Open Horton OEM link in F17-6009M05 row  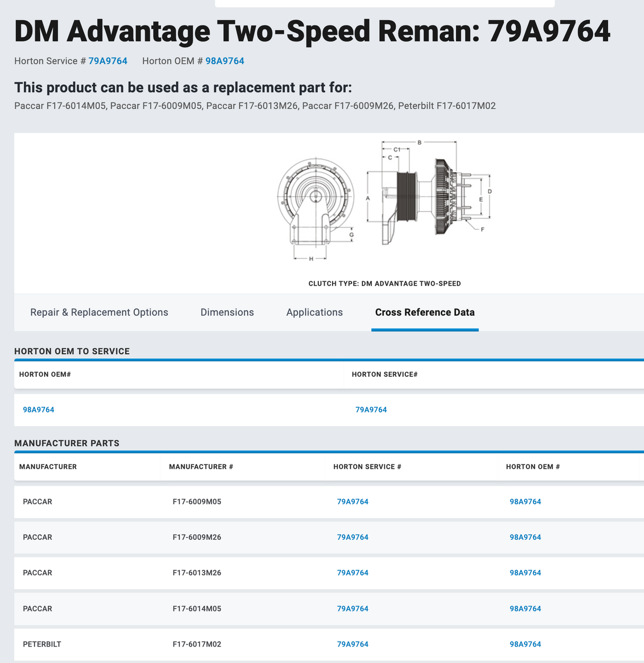[525, 502]
